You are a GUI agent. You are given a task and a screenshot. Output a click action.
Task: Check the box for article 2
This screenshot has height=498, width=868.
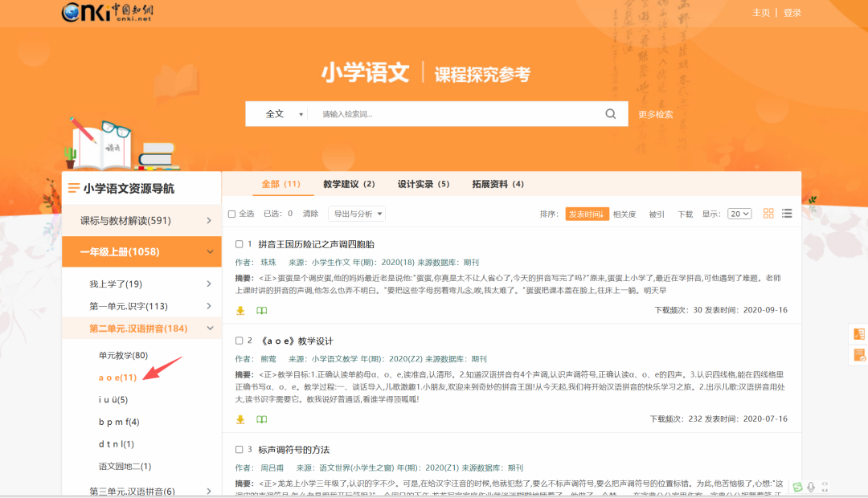click(x=240, y=341)
